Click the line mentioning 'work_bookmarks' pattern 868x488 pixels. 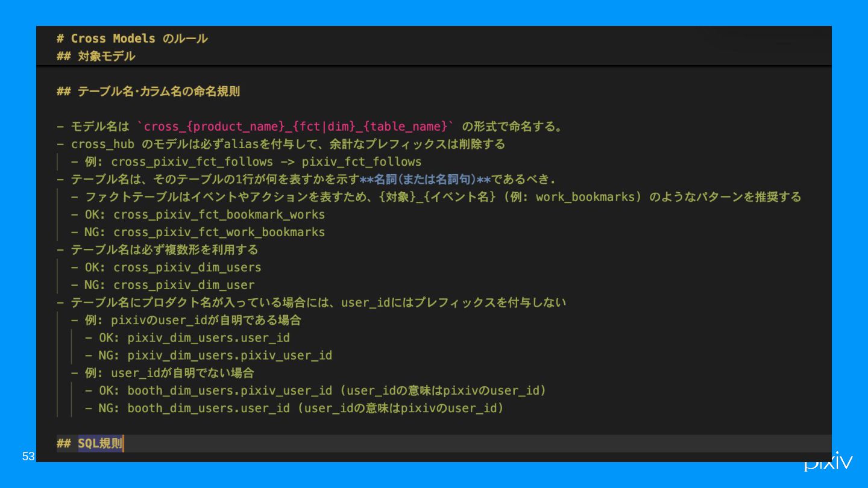(436, 197)
